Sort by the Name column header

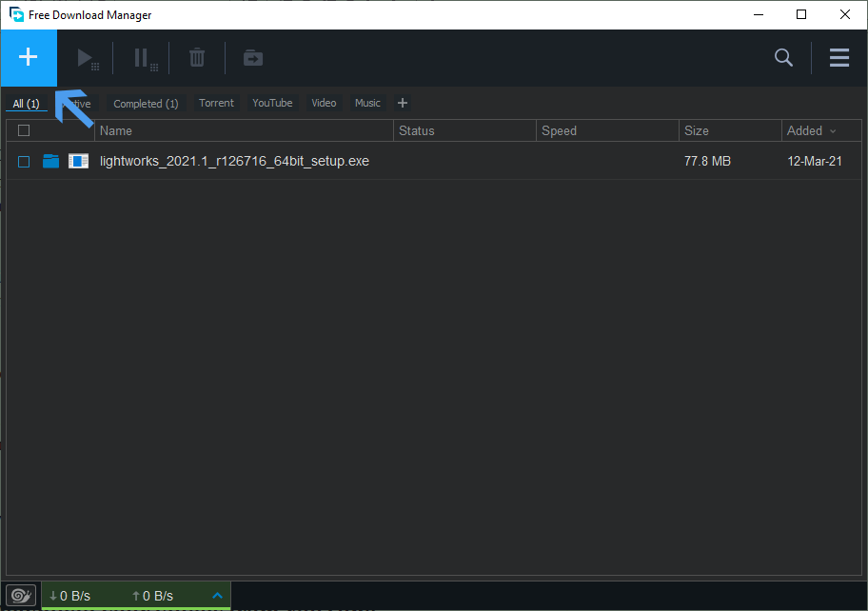pos(244,130)
